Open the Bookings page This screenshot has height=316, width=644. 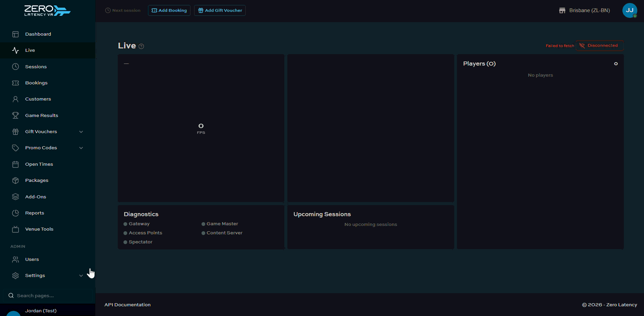pyautogui.click(x=47, y=83)
